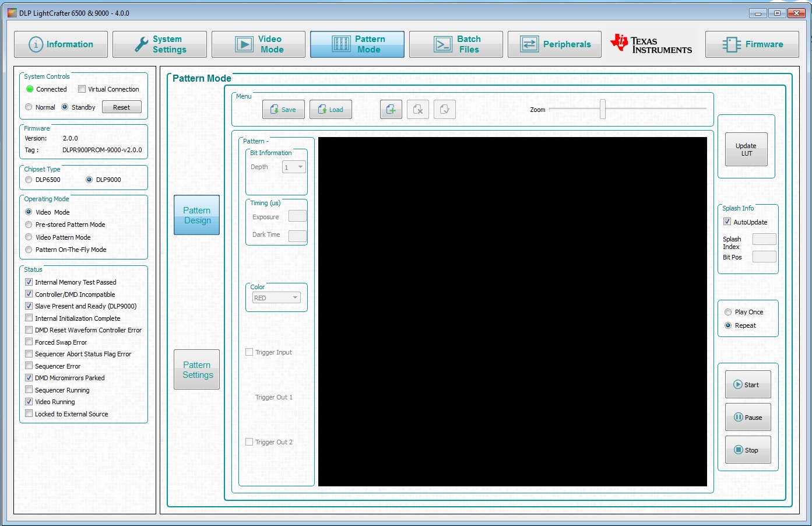This screenshot has width=812, height=526.
Task: Open Pattern Design view
Action: [197, 215]
